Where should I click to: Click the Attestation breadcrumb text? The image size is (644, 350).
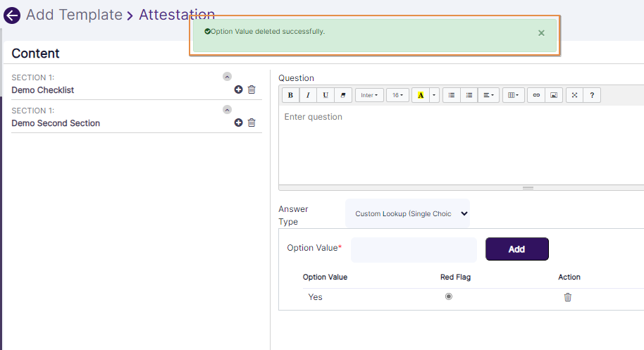point(177,15)
